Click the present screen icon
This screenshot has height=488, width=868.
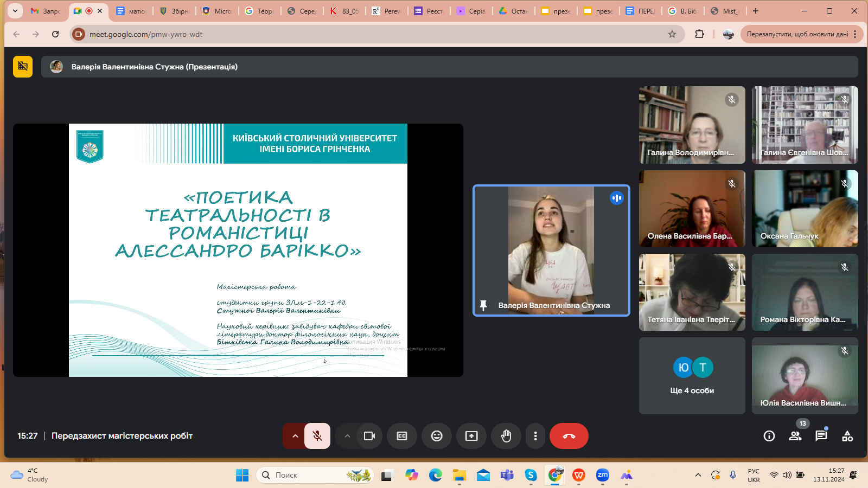[x=471, y=436]
